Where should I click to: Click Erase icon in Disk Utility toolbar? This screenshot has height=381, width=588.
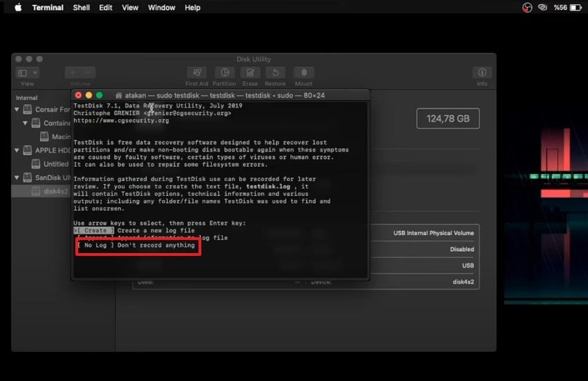pos(250,73)
